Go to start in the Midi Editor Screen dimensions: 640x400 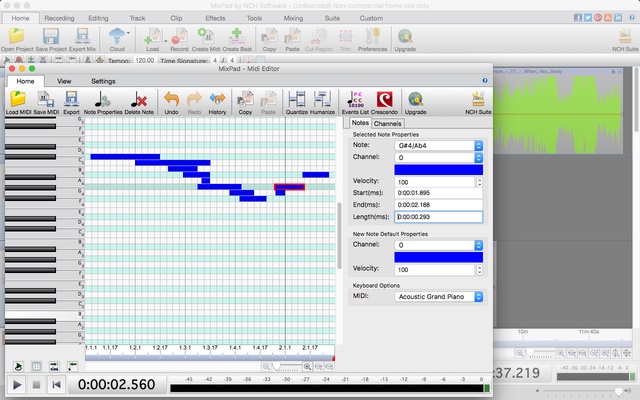(56, 384)
